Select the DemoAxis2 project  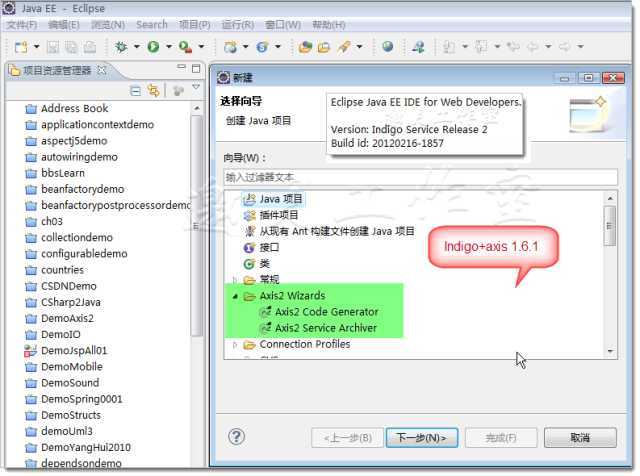60,318
